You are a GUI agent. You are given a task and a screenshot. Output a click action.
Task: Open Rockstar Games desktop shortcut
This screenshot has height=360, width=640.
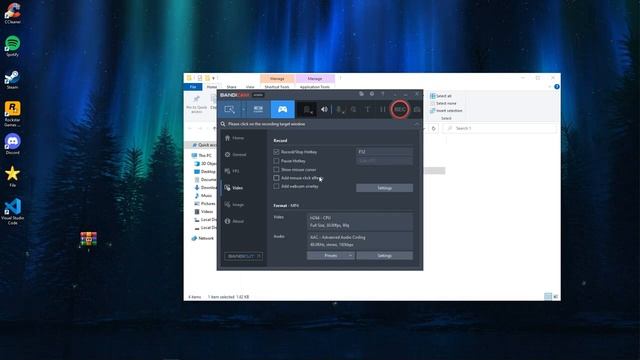pyautogui.click(x=12, y=114)
